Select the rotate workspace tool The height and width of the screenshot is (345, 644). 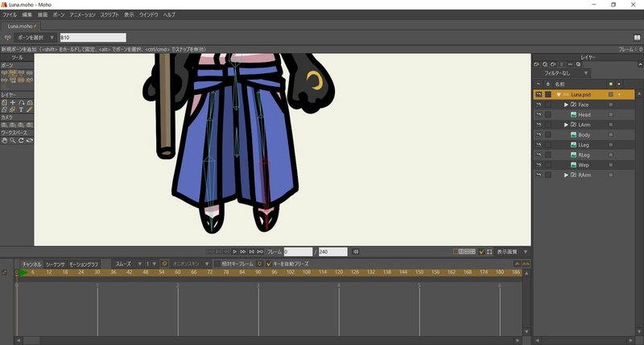click(x=21, y=141)
